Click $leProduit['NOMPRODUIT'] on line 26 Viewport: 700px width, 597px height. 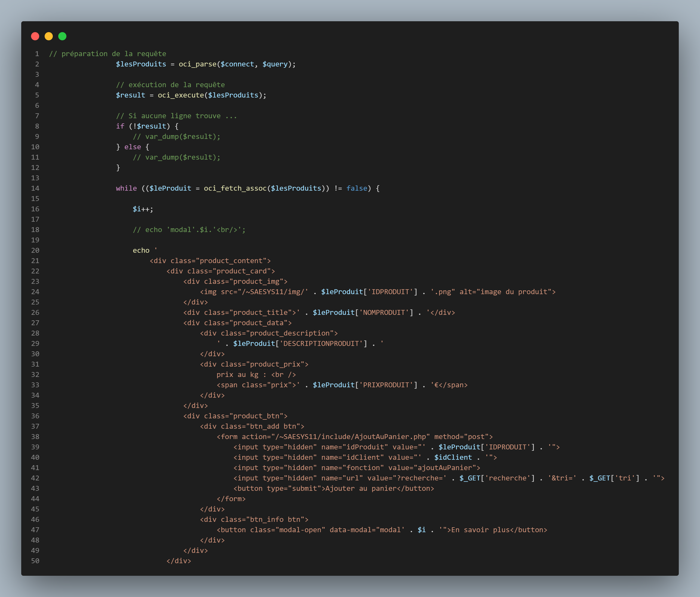363,313
